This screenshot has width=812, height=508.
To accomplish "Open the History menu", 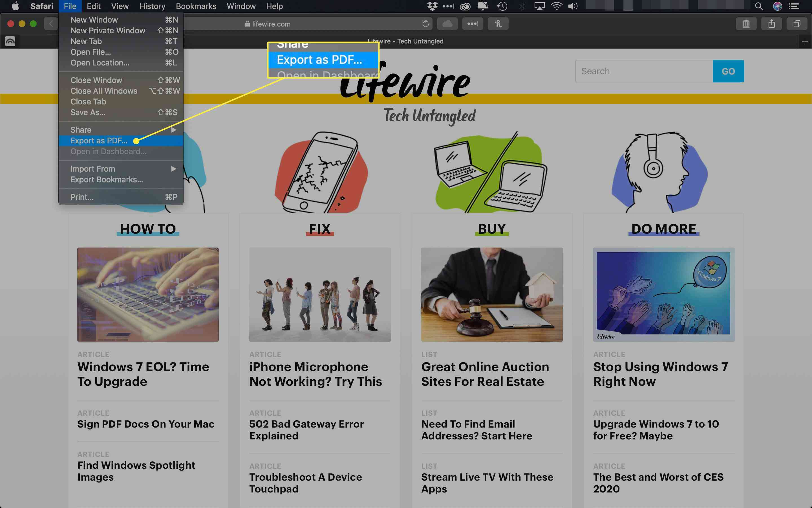I will point(152,6).
